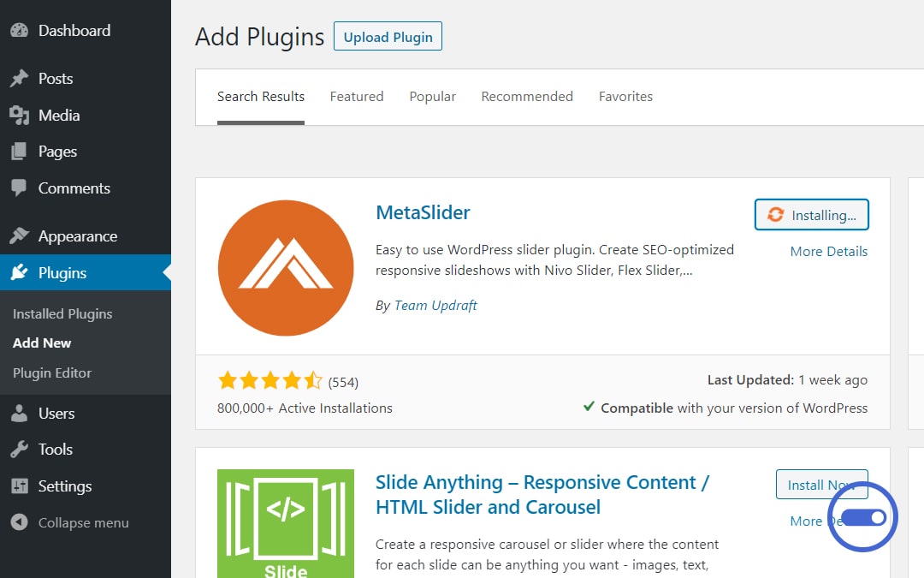Open the Media library icon
Image resolution: width=924 pixels, height=578 pixels.
point(19,115)
